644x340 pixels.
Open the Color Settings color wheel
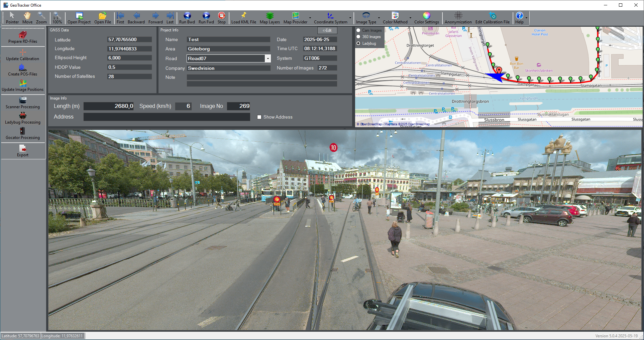coord(427,15)
